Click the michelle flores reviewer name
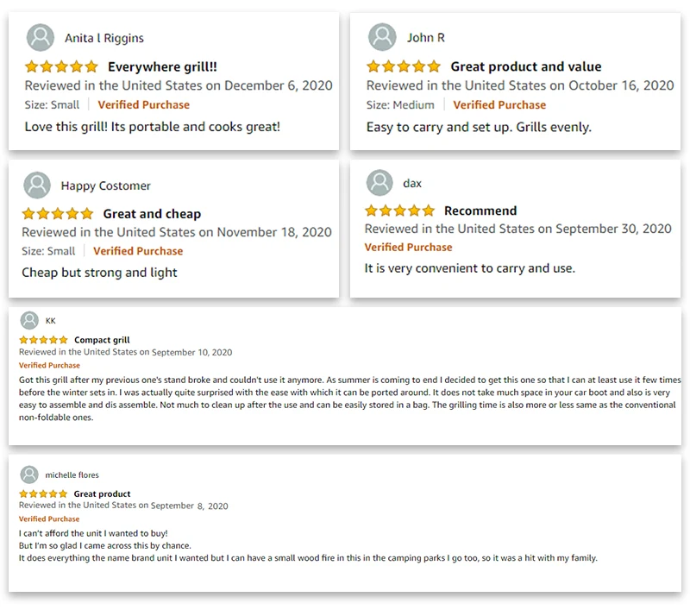The image size is (690, 616). coord(72,475)
